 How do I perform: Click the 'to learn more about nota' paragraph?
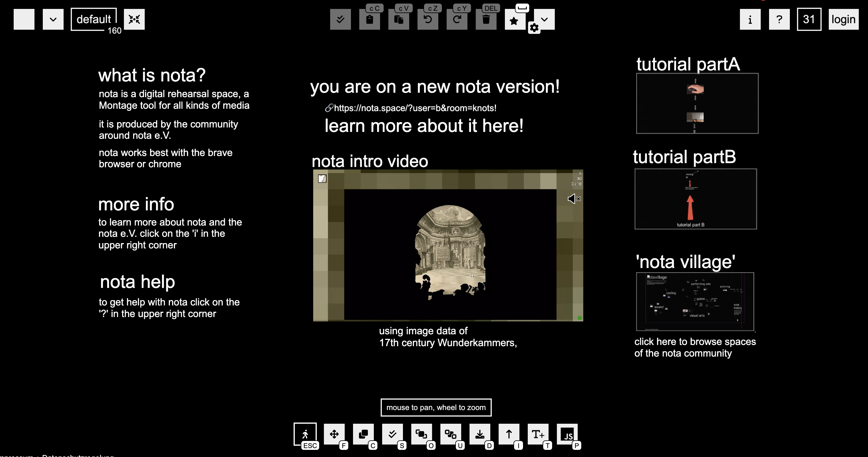click(170, 234)
